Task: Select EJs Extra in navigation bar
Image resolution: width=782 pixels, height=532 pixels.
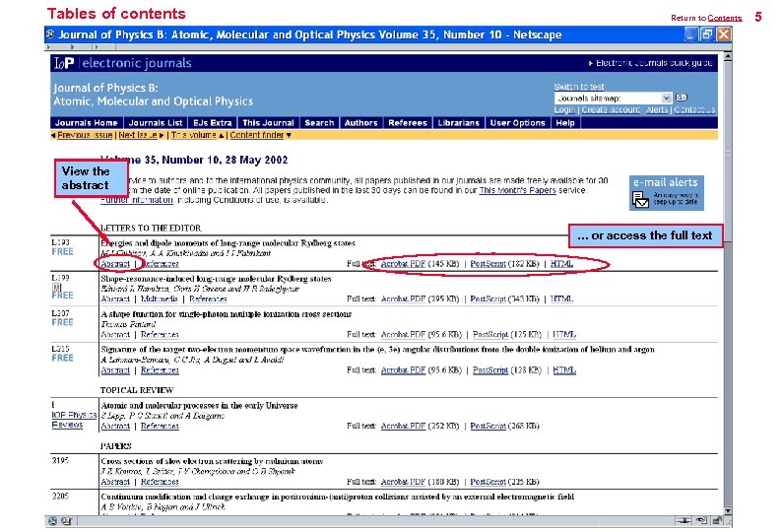Action: coord(213,123)
